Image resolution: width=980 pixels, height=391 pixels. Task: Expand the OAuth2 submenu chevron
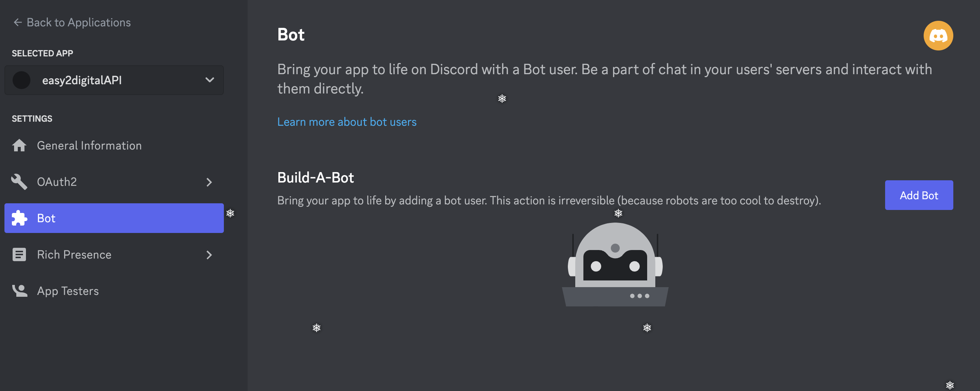pyautogui.click(x=209, y=182)
